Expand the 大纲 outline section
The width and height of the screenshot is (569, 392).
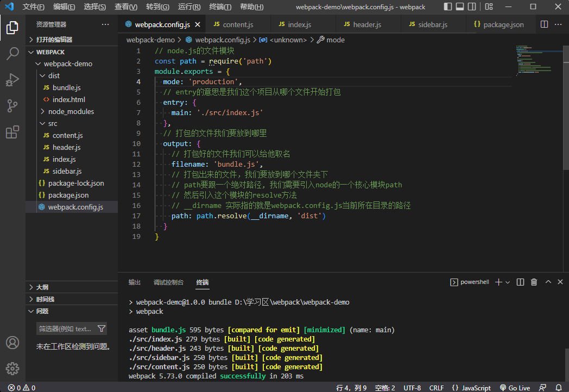(72, 287)
